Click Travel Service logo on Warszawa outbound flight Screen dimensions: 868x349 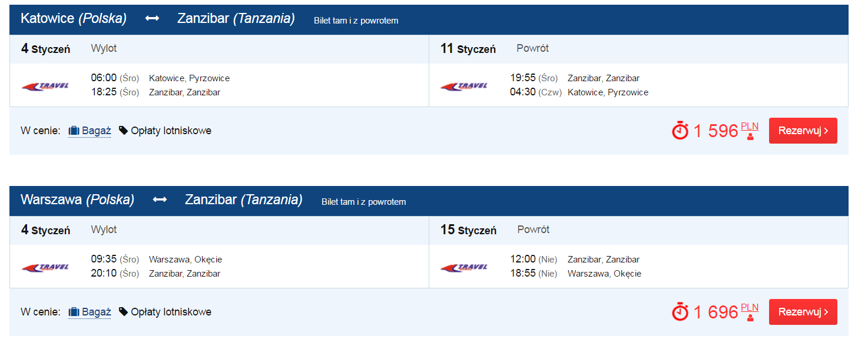pos(45,267)
